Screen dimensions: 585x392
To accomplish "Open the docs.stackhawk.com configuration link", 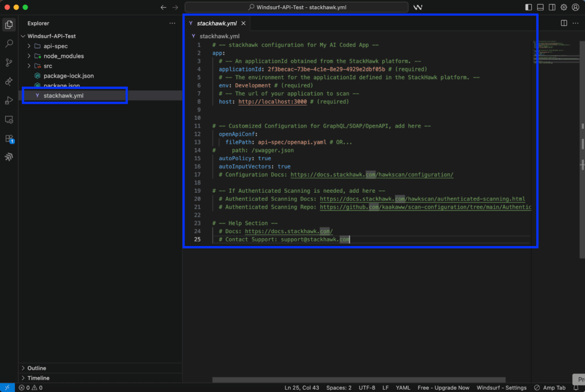I will click(x=372, y=175).
